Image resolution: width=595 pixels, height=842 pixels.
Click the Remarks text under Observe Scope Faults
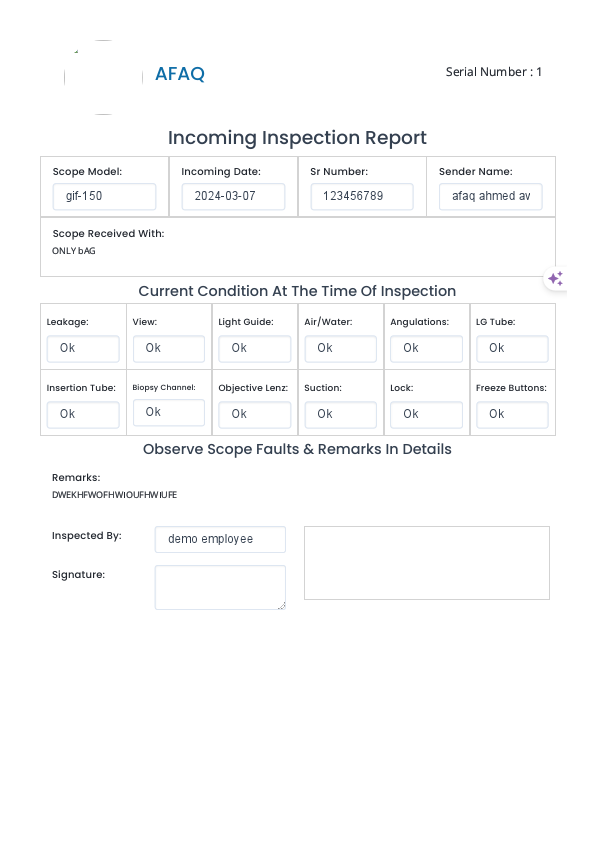click(x=113, y=494)
